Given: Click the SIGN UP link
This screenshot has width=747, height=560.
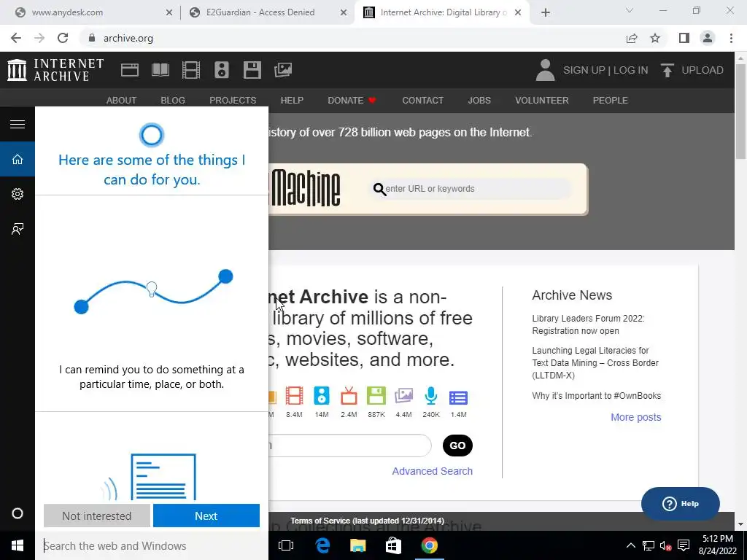Looking at the screenshot, I should pos(584,70).
